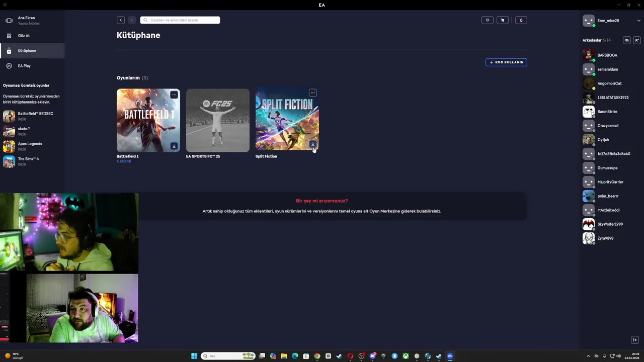This screenshot has height=362, width=644.
Task: Open Discord from taskbar
Action: 373,356
